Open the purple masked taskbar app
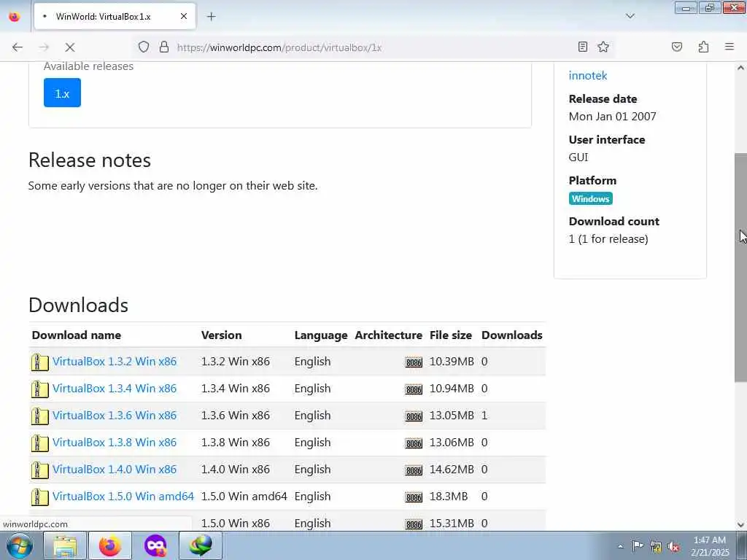This screenshot has width=747, height=560. pyautogui.click(x=155, y=545)
